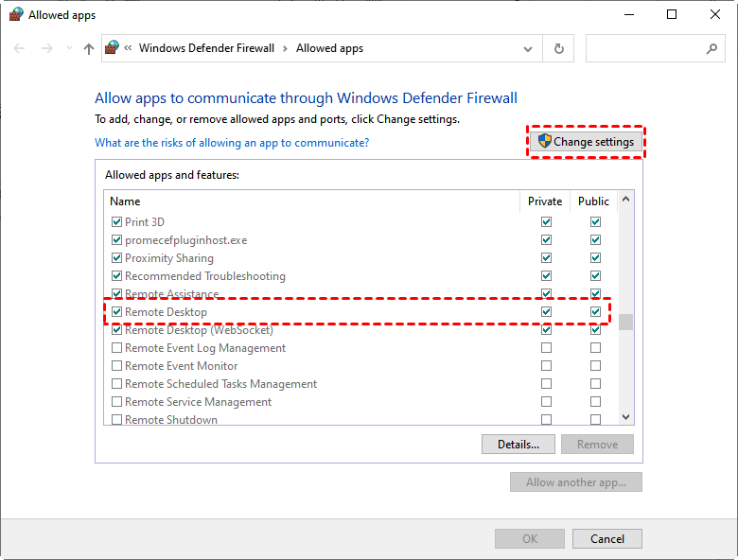Click the forward navigation arrow
Screen dimensions: 738x560
(46, 48)
